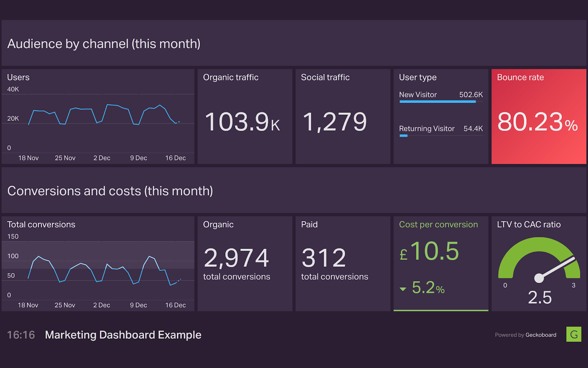
Task: Click the Organic 2,974 total conversions widget
Action: click(x=245, y=263)
